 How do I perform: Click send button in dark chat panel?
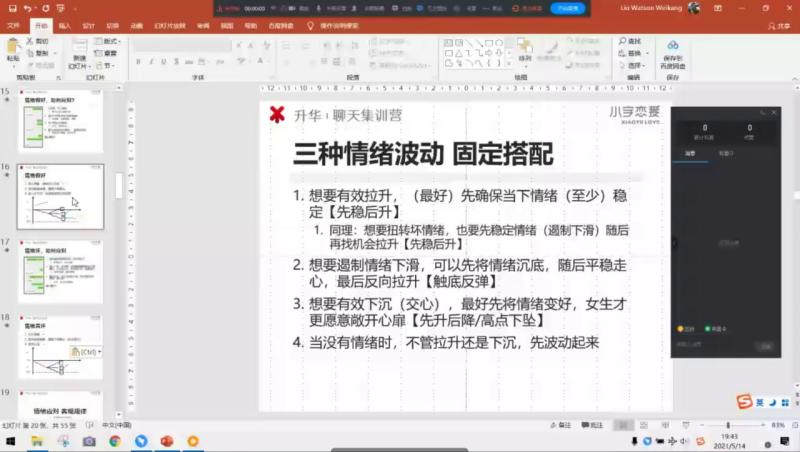pyautogui.click(x=766, y=346)
